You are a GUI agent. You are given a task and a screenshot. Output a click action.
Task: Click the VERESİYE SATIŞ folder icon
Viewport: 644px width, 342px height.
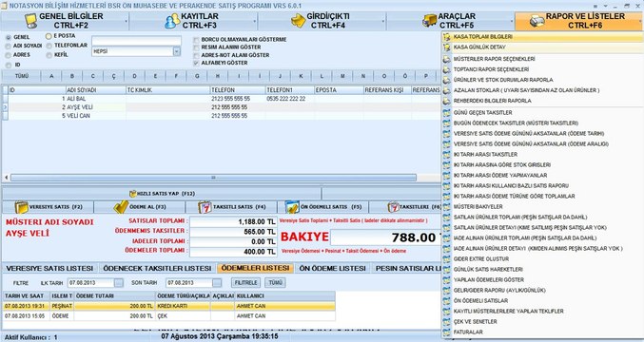point(21,207)
